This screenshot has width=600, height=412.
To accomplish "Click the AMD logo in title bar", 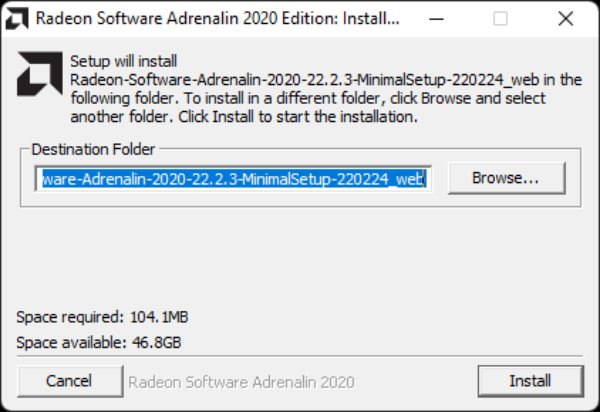I will (17, 18).
